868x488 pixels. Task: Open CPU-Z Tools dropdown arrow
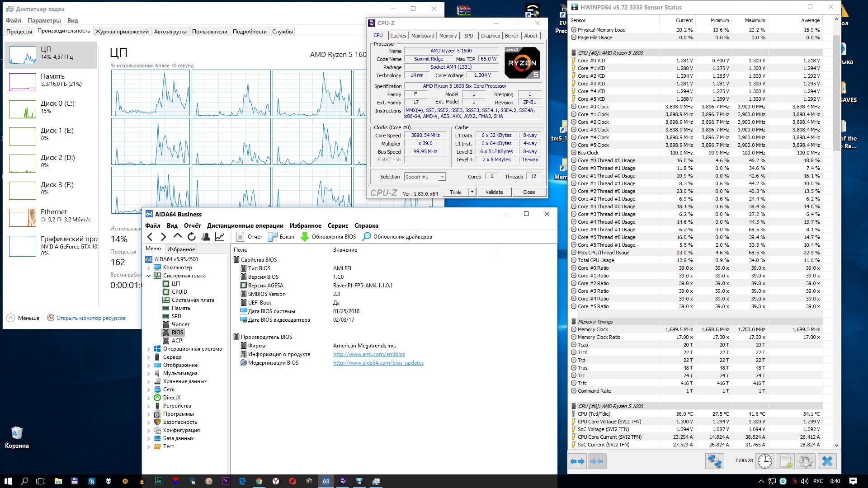click(472, 192)
